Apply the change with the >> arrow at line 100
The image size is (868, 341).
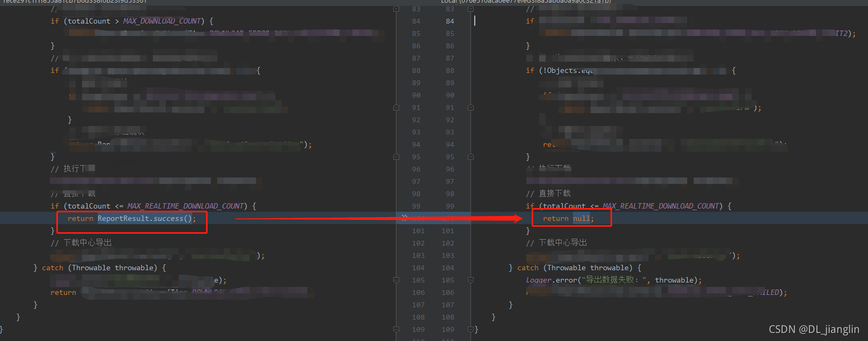404,218
